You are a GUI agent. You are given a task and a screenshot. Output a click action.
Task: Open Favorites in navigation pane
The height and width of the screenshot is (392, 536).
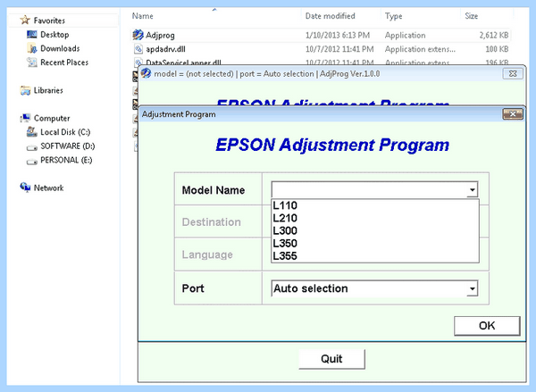[49, 21]
